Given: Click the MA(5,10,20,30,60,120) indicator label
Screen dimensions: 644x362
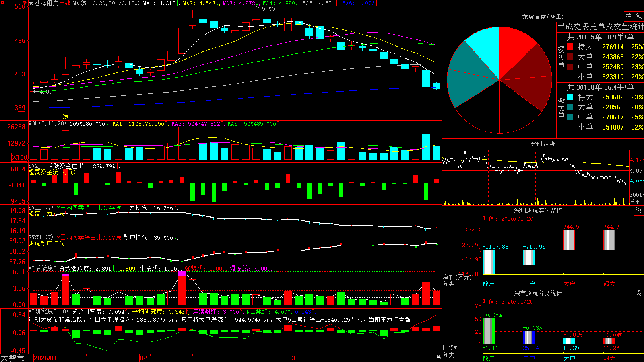Looking at the screenshot, I should pyautogui.click(x=106, y=3).
